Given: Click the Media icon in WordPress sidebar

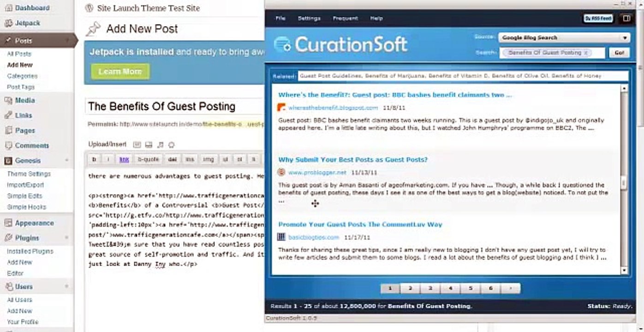Looking at the screenshot, I should 8,101.
